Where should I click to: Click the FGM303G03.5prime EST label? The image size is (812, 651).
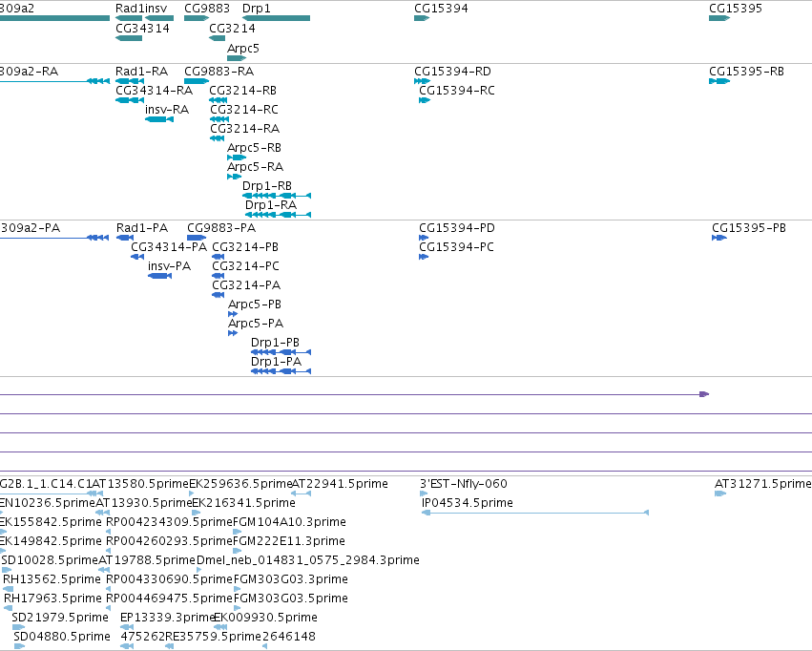click(x=290, y=598)
